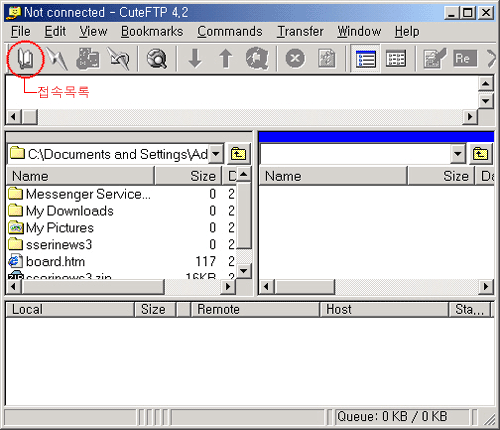Go up one folder in local pane

[x=238, y=154]
